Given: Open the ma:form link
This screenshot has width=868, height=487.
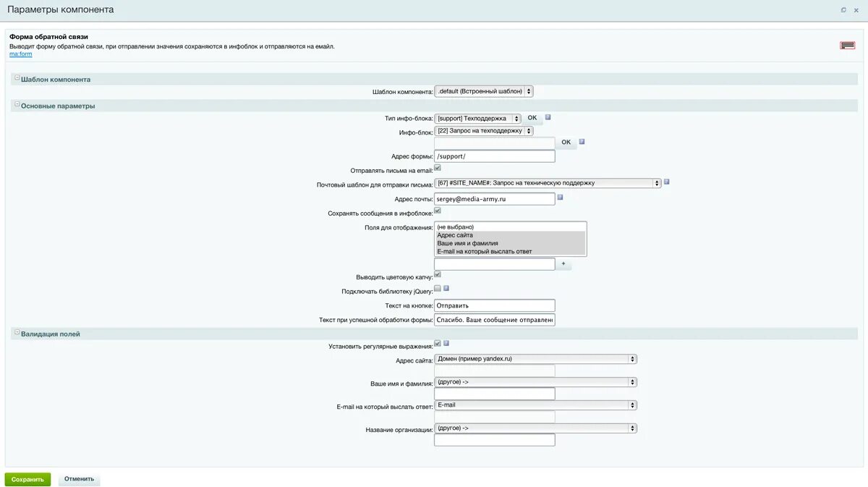Looking at the screenshot, I should (x=20, y=53).
